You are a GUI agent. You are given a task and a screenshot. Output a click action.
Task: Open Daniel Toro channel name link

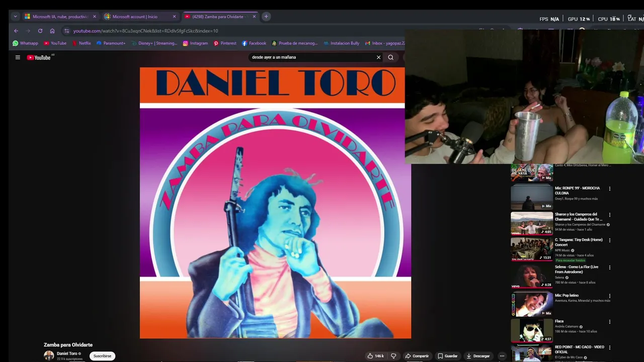[67, 353]
